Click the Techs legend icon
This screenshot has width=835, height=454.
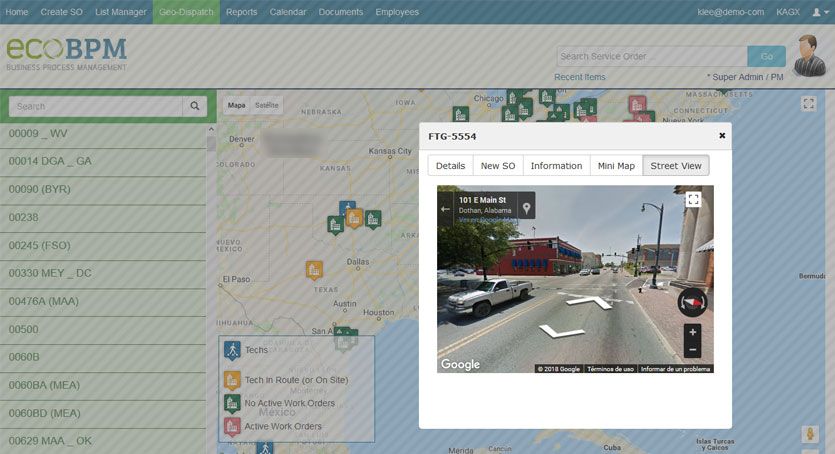(232, 351)
